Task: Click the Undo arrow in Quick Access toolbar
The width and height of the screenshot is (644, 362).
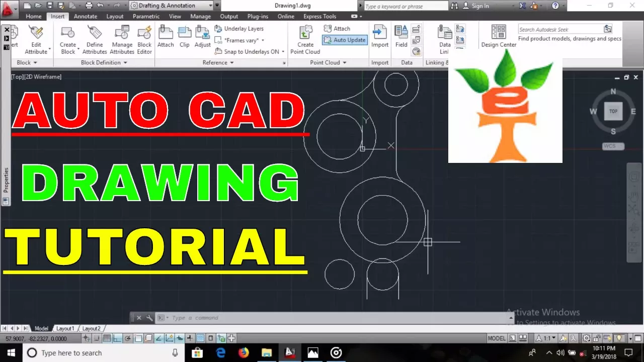Action: point(100,6)
